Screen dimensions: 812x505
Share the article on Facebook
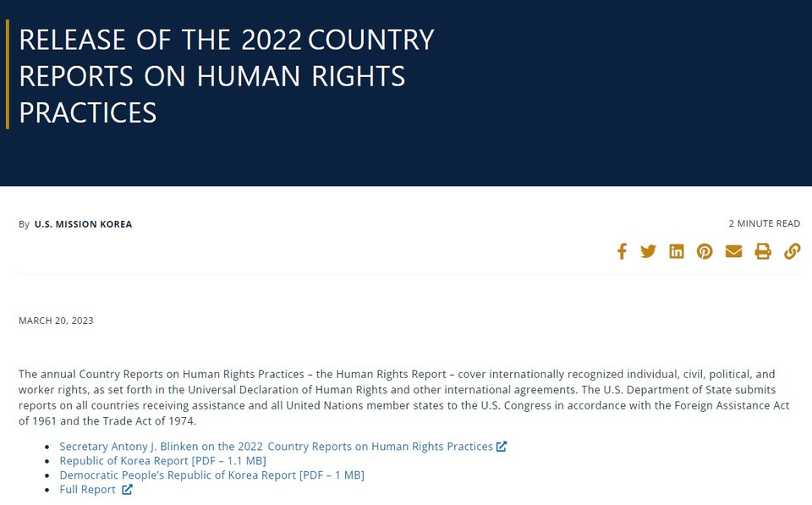622,251
